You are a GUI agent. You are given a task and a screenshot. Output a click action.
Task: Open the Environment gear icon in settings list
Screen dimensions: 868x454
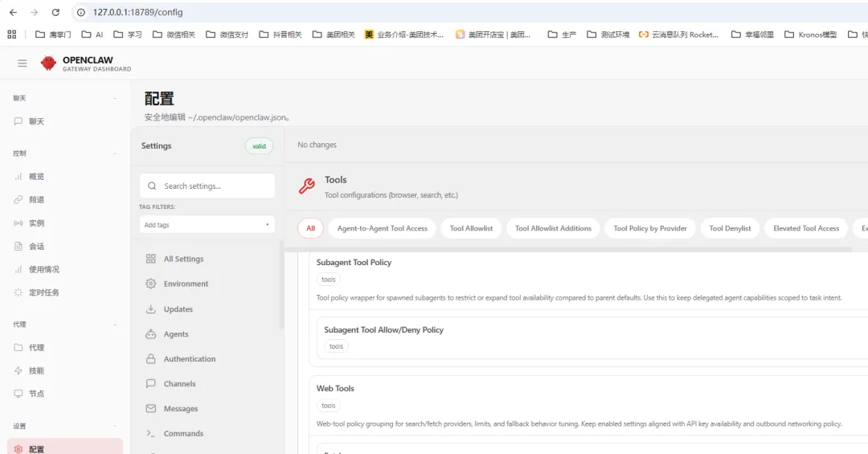point(150,284)
